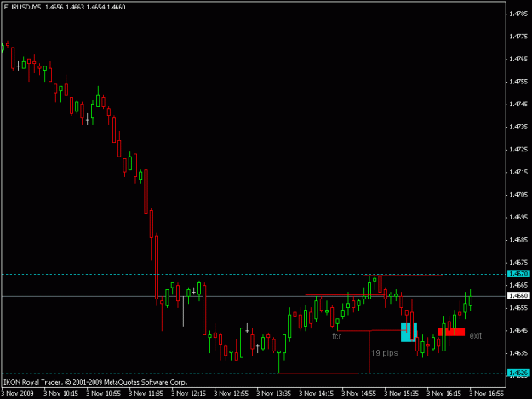Click the '3 Nov 12:15' time label

click(x=188, y=394)
